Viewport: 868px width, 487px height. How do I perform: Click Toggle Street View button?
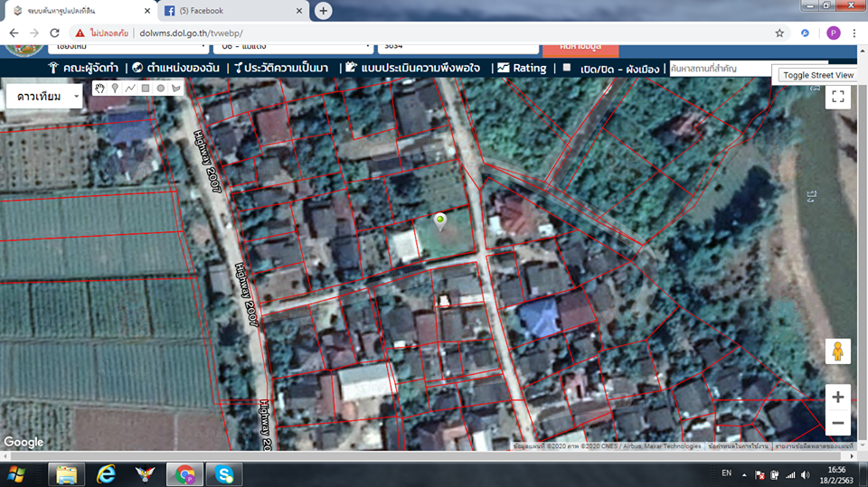[x=817, y=75]
